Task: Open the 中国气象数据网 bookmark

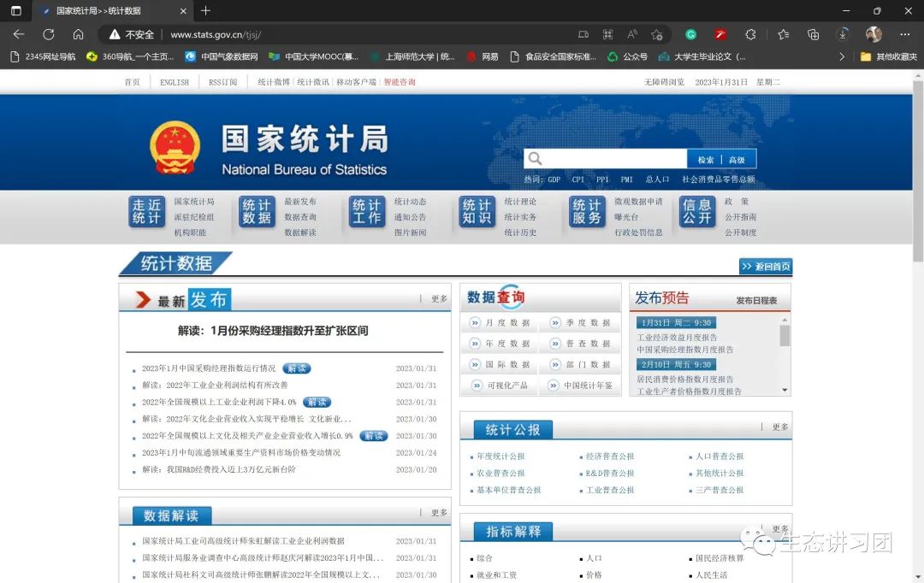Action: 222,56
